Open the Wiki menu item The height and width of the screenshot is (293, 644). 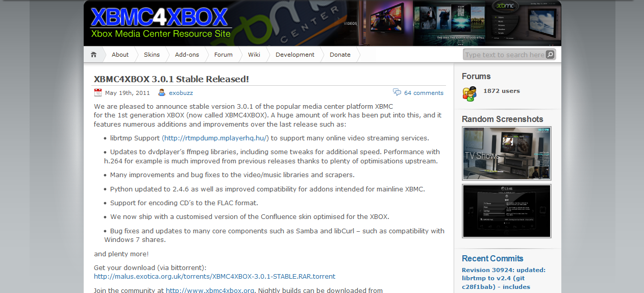point(254,55)
